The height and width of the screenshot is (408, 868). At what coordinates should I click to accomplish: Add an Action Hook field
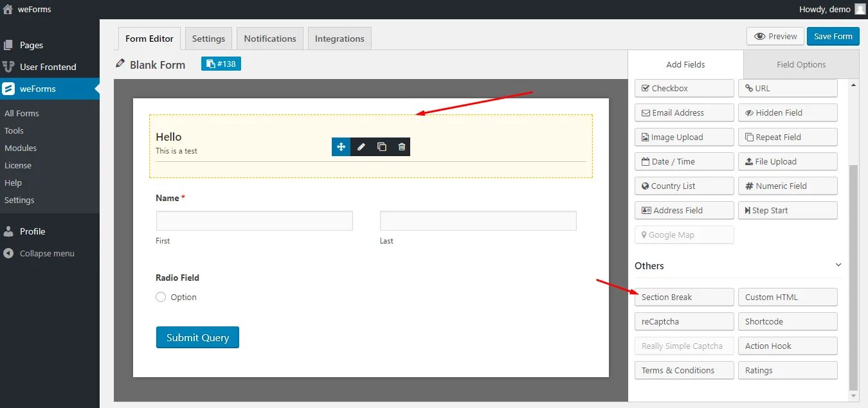pyautogui.click(x=788, y=346)
